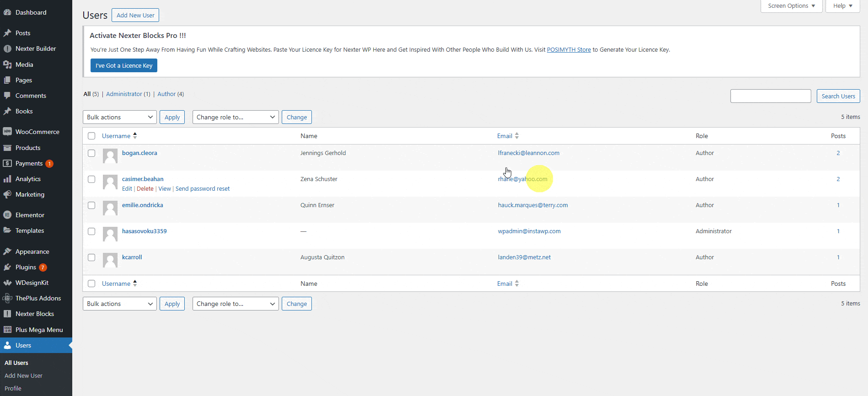Filter users by Author (4)
Screen dimensions: 868x396
point(171,94)
